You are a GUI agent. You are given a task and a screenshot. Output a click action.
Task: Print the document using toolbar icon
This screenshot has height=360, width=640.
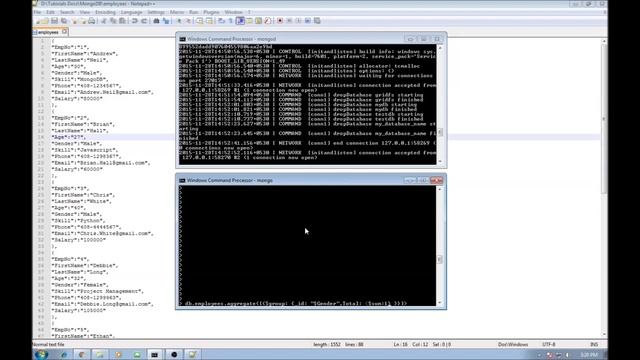[x=92, y=21]
